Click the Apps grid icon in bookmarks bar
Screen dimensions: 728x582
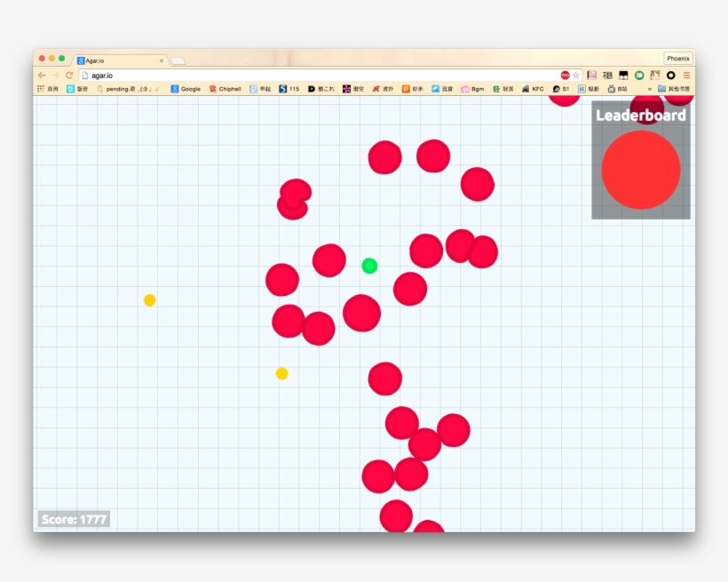[41, 89]
